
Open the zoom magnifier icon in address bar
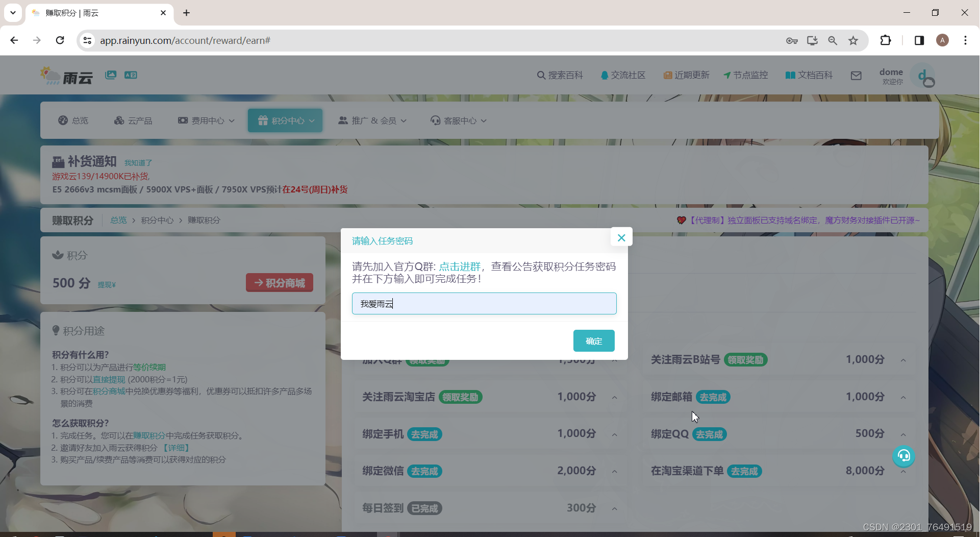(833, 40)
